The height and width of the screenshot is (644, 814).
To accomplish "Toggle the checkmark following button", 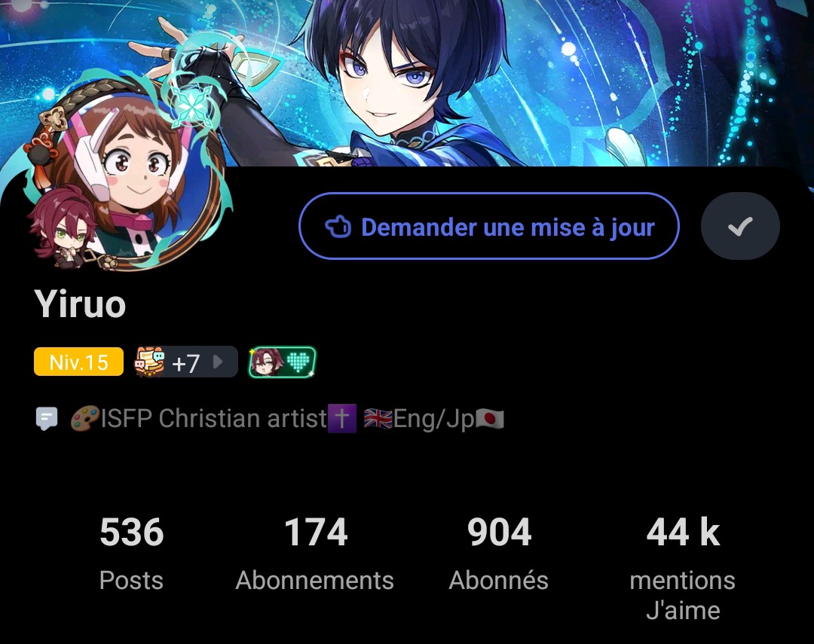I will (x=740, y=226).
